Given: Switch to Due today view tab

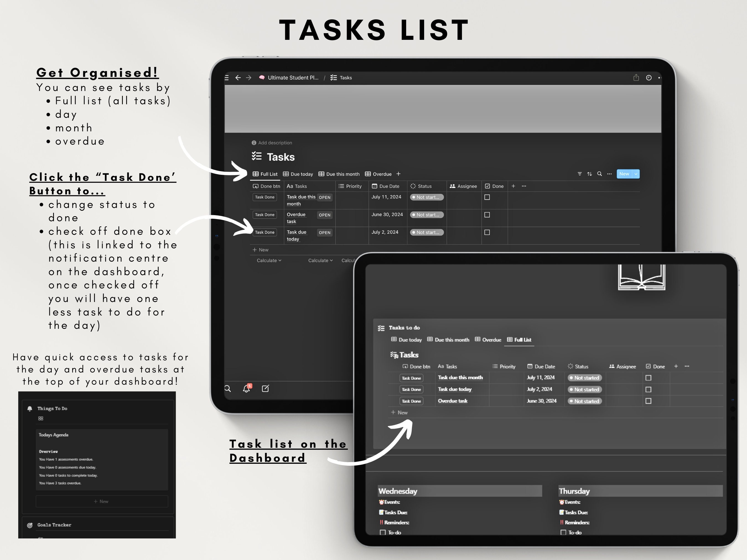Looking at the screenshot, I should coord(298,174).
